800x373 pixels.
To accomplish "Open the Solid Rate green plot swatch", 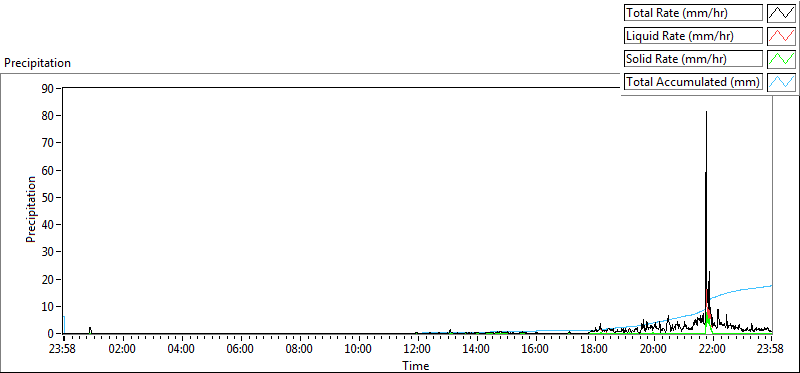I will (x=782, y=59).
